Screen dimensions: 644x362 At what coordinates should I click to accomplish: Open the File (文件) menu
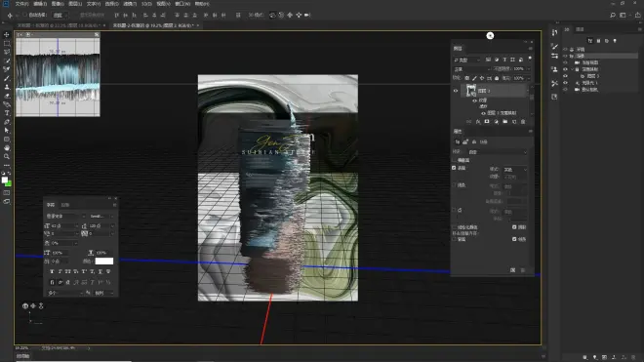pos(21,4)
